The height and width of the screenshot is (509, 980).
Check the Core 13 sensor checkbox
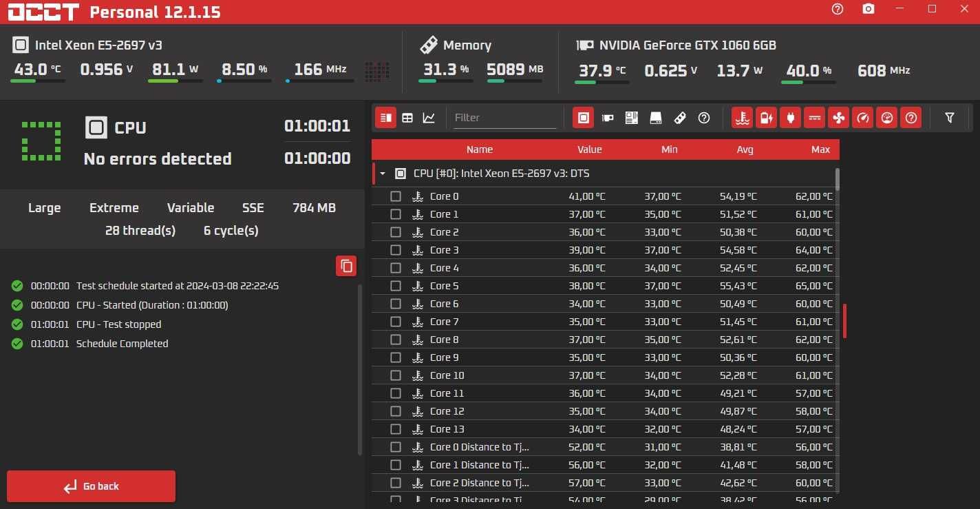pos(396,429)
